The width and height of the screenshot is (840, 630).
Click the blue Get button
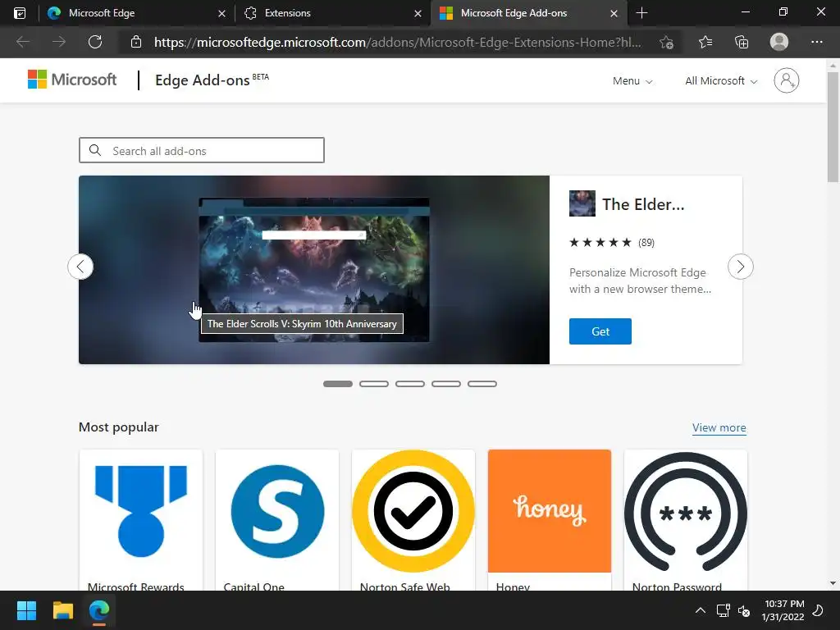click(x=600, y=331)
